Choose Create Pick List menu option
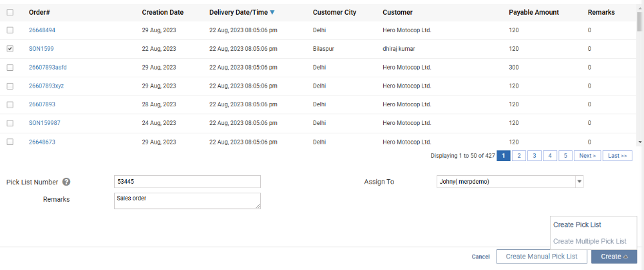Image resolution: width=644 pixels, height=270 pixels. pyautogui.click(x=577, y=225)
